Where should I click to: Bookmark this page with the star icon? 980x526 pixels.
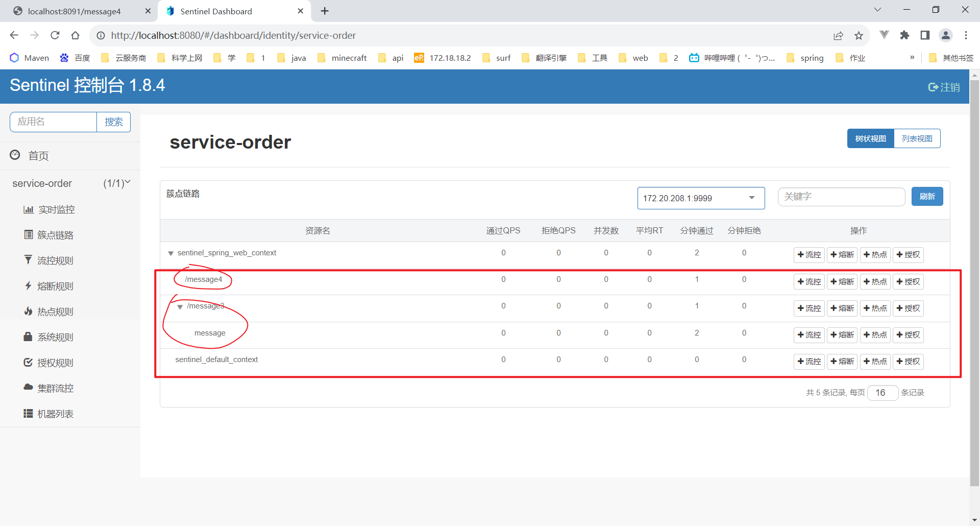[x=859, y=35]
